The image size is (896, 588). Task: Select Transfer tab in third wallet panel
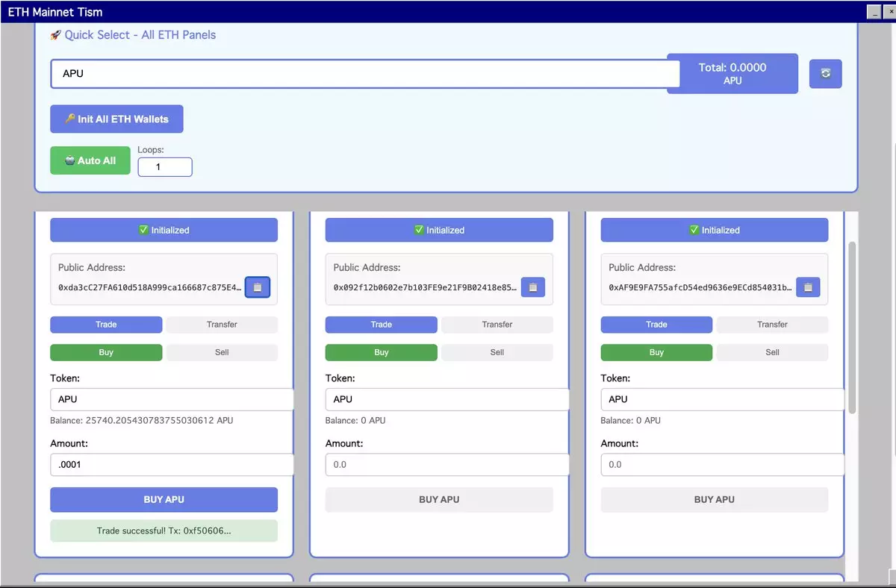pyautogui.click(x=772, y=325)
